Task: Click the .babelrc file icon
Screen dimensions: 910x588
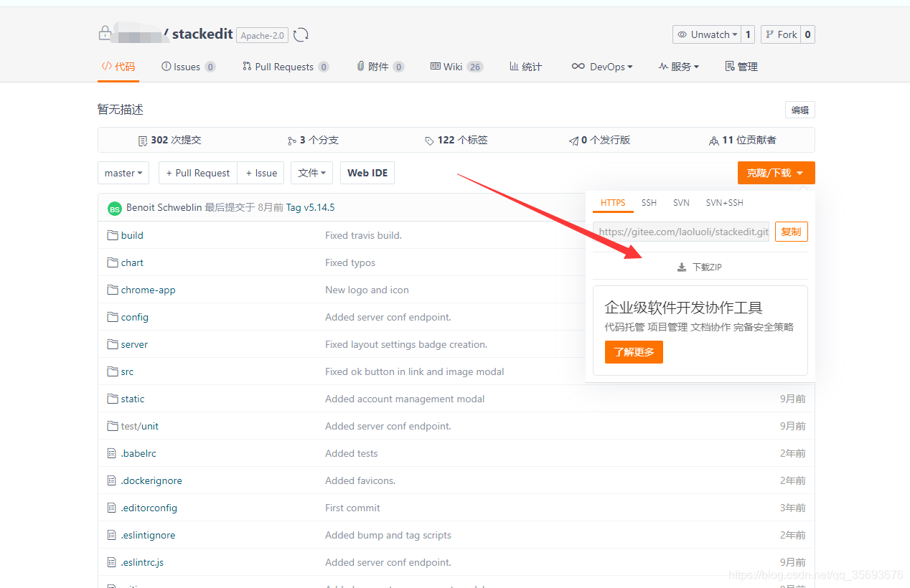Action: 111,453
